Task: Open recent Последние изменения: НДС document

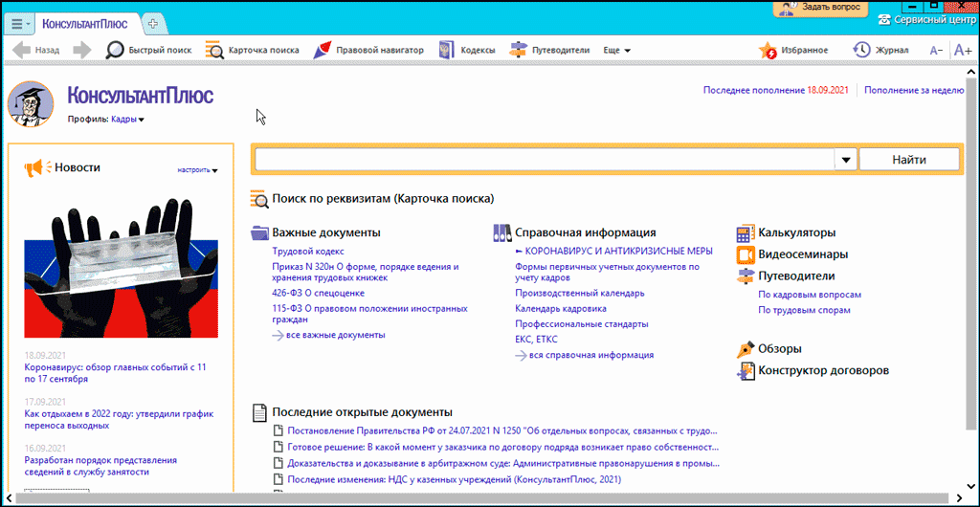Action: click(454, 480)
